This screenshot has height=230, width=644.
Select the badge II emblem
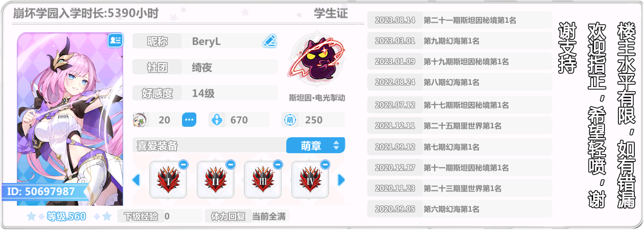(x=215, y=180)
